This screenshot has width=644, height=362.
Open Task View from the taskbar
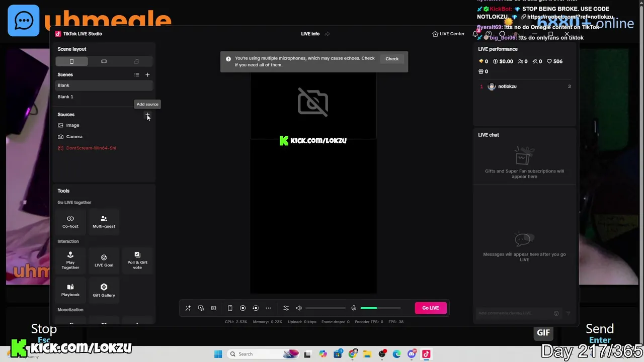point(307,354)
